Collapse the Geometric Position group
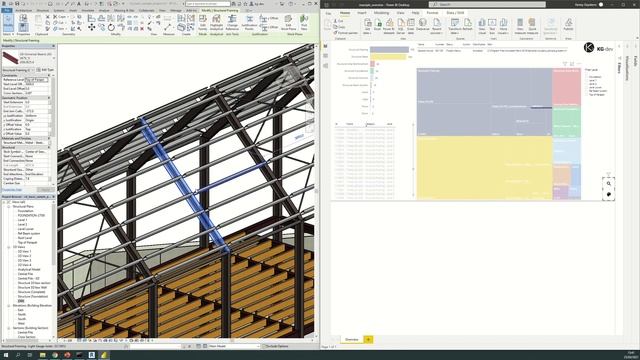The height and width of the screenshot is (360, 640). tap(49, 98)
